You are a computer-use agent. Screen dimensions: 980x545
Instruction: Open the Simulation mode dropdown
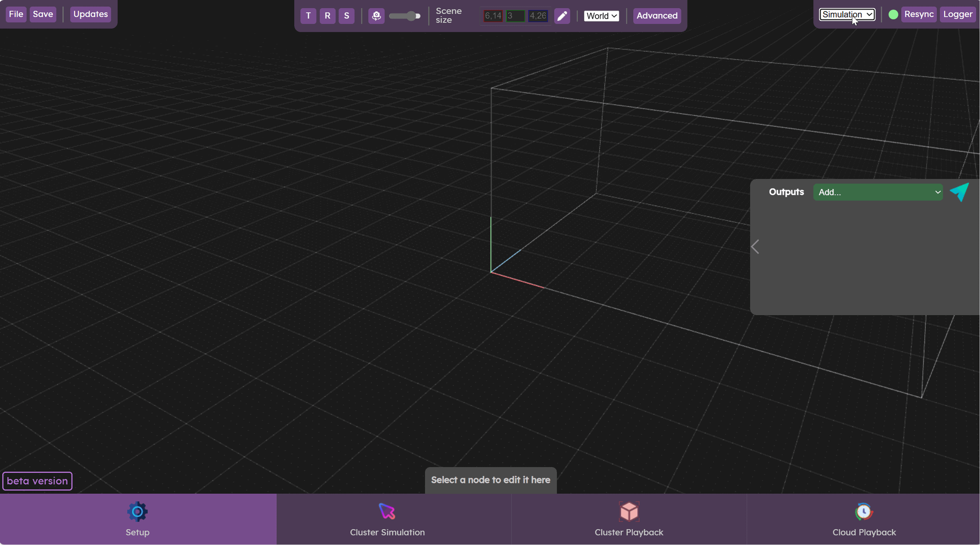tap(846, 14)
